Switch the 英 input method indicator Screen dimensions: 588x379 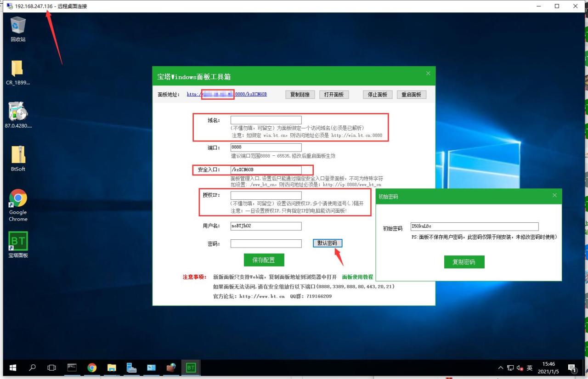[x=530, y=368]
